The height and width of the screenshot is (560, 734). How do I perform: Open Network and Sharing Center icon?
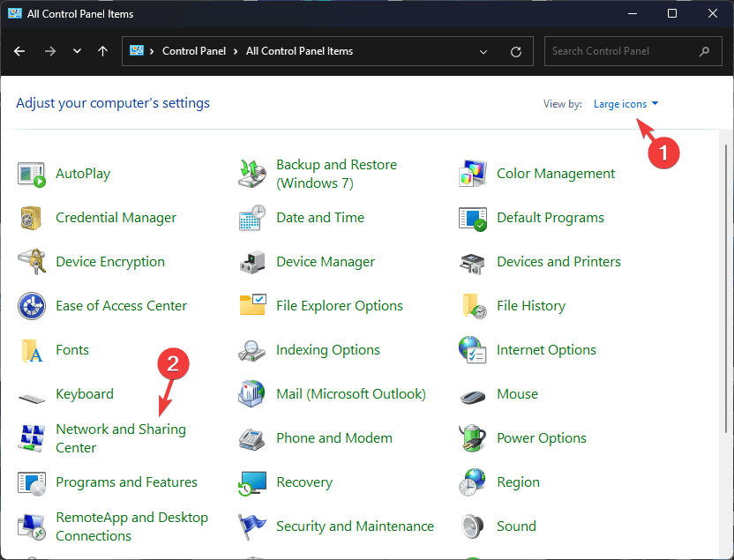[x=32, y=438]
